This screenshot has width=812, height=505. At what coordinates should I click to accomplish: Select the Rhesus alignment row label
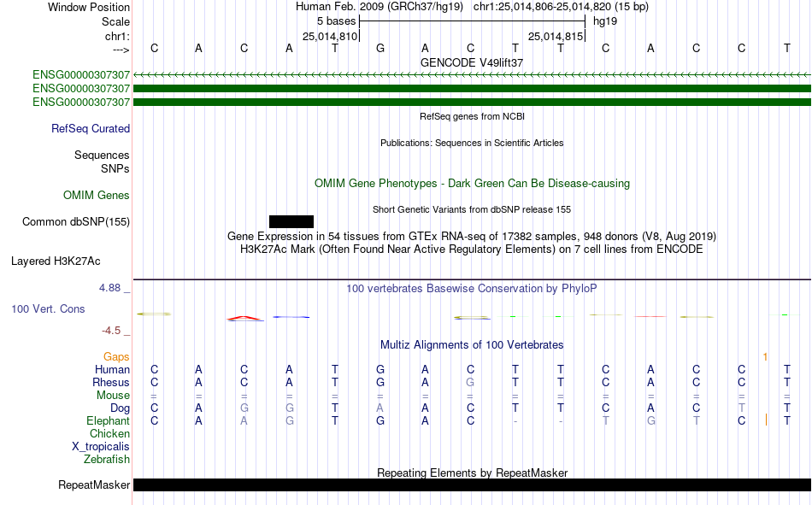point(111,382)
